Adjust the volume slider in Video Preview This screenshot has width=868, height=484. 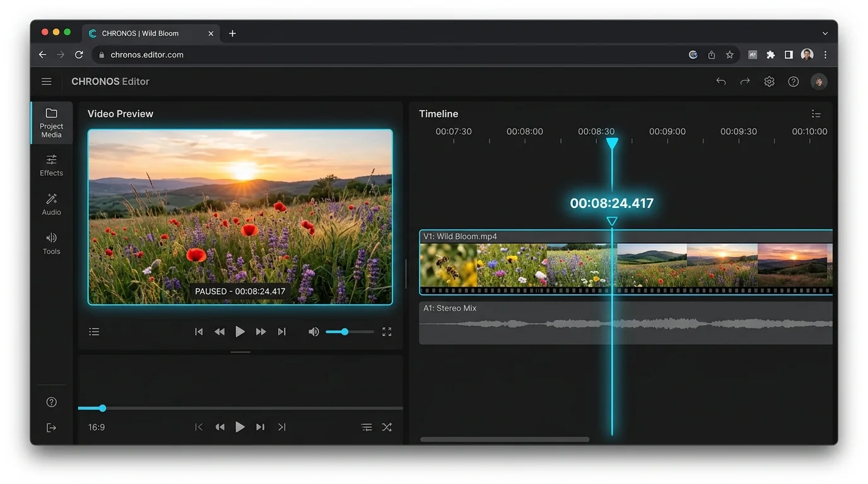click(344, 331)
